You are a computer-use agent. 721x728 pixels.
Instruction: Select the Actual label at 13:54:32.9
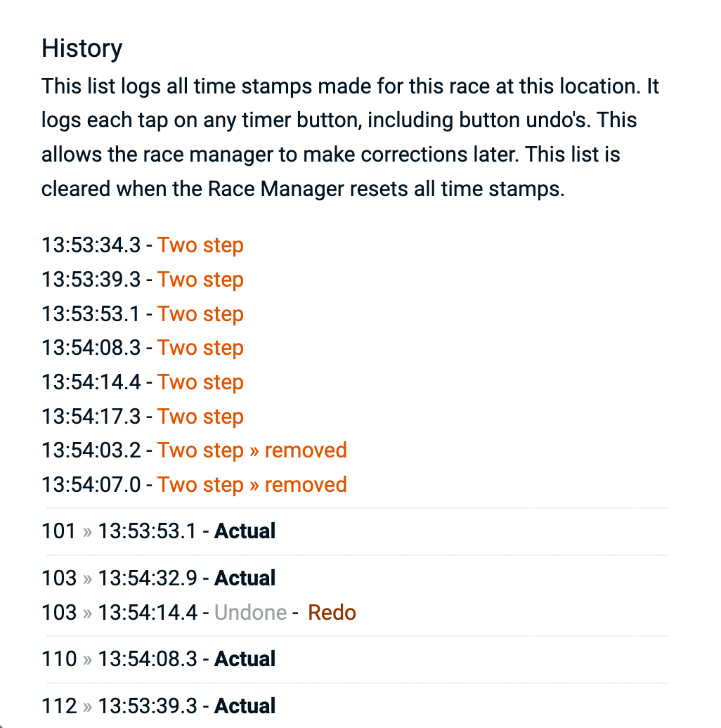245,578
